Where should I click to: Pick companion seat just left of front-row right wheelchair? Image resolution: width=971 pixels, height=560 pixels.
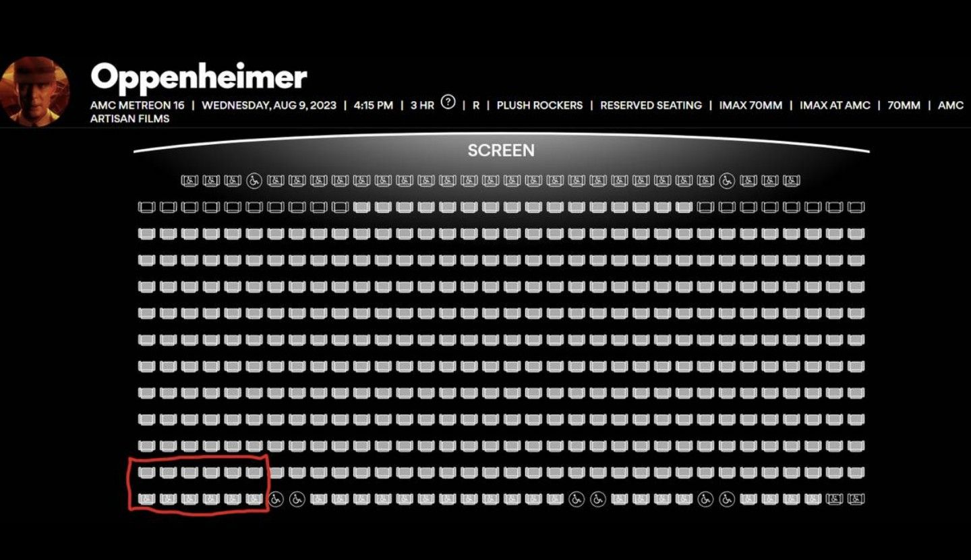705,181
